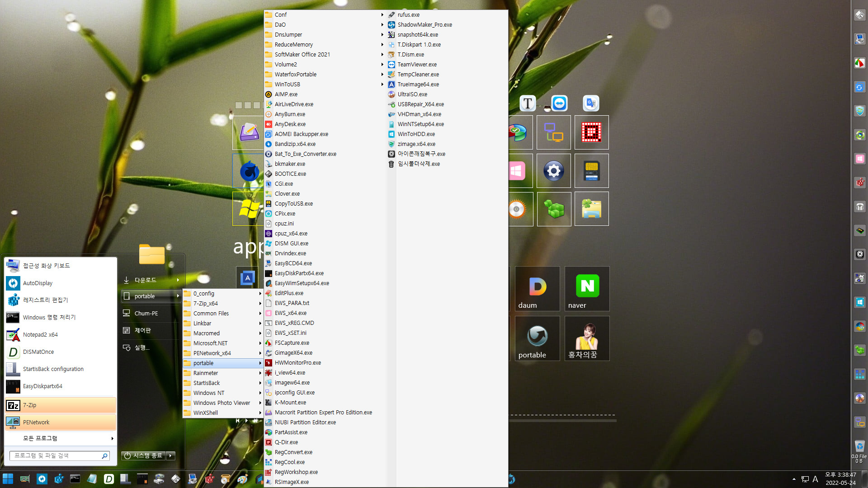Expand the Conf folder submenu

click(325, 14)
